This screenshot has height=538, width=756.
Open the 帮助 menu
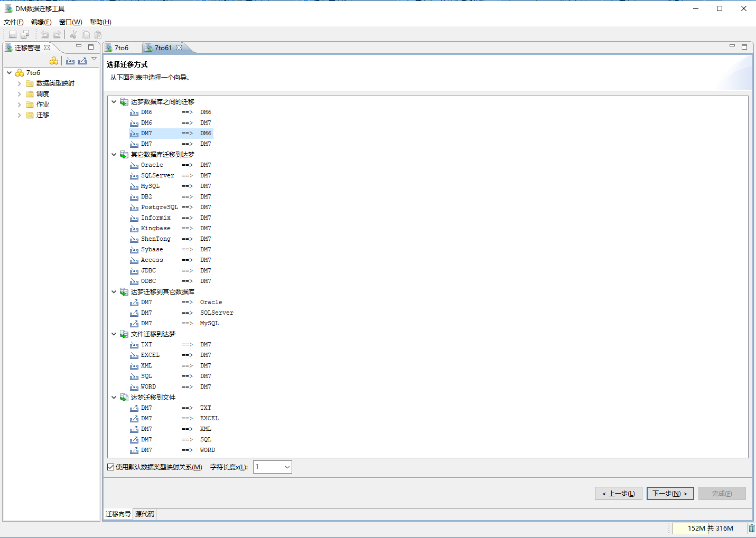pos(100,22)
